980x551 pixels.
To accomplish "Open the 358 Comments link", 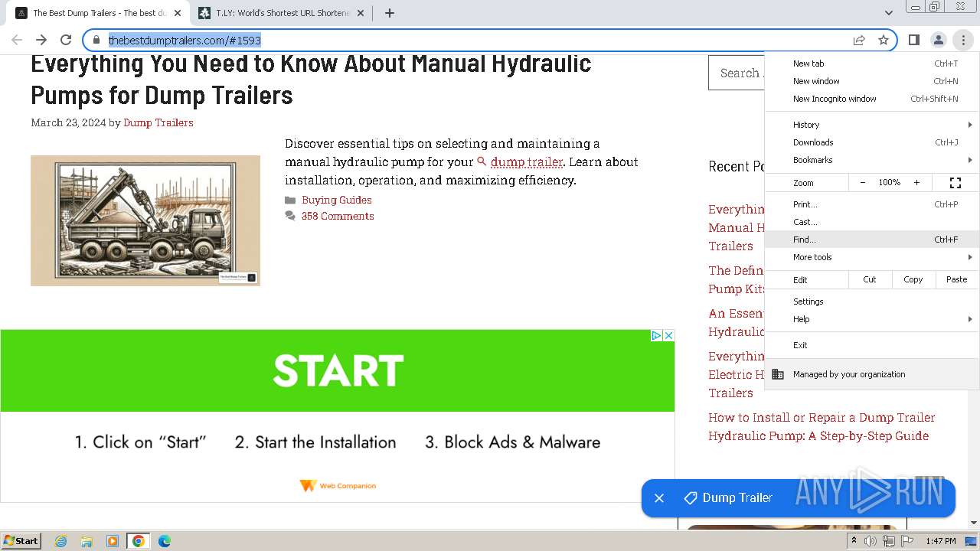I will (x=338, y=216).
